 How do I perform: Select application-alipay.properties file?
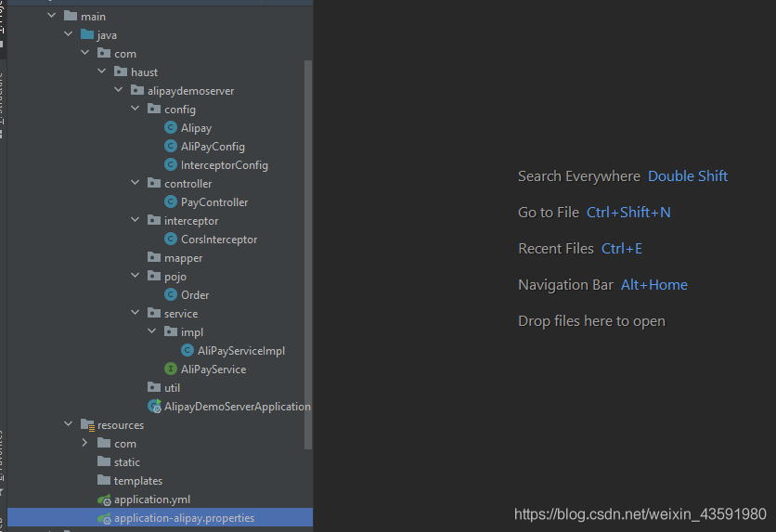pos(184,518)
